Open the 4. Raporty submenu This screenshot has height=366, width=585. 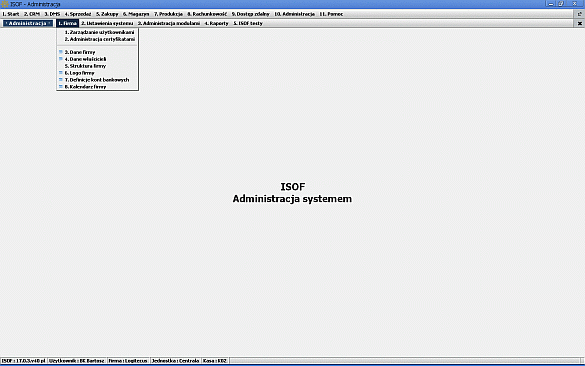coord(216,23)
